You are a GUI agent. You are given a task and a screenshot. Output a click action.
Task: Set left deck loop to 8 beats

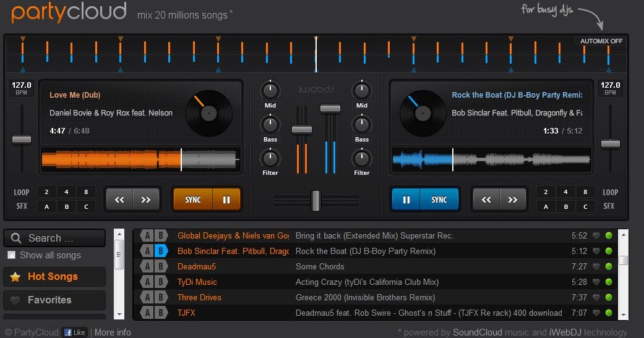86,192
